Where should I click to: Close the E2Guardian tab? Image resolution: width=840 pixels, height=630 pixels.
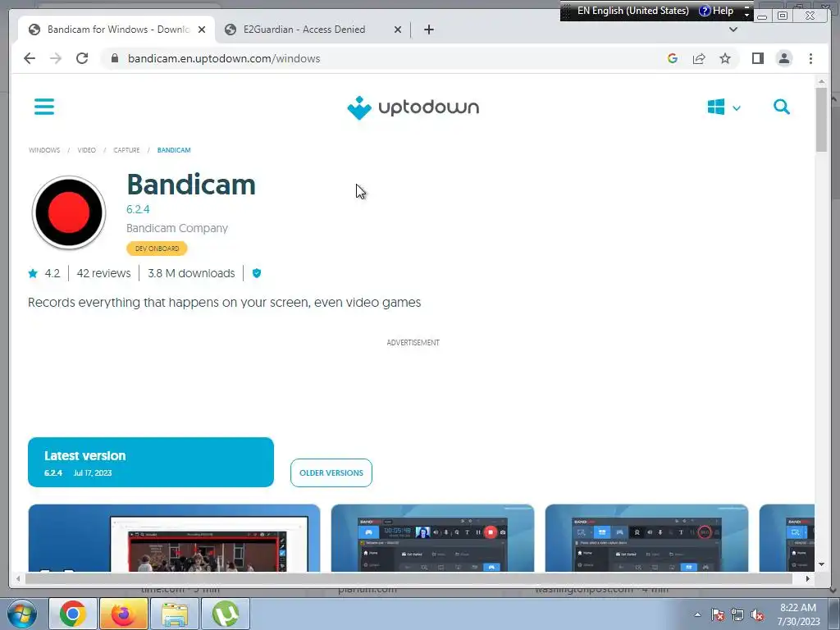tap(398, 30)
